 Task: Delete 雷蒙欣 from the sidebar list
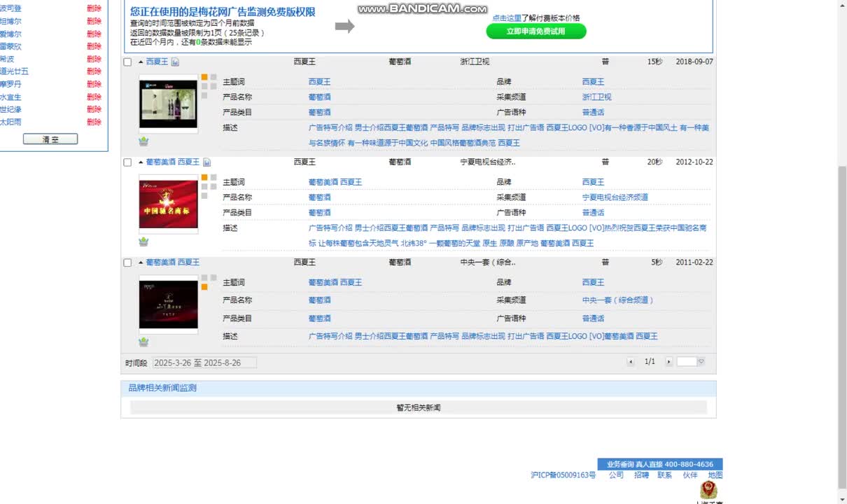(94, 46)
